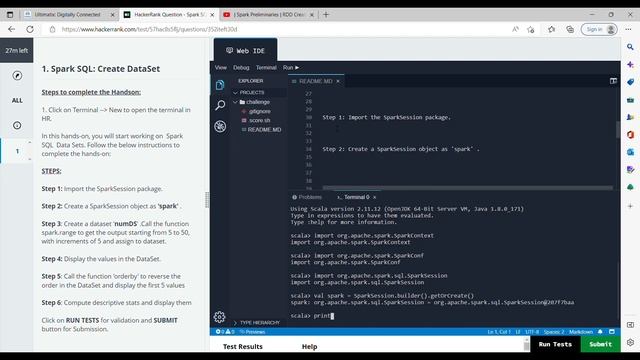Click the site info lock icon
640x360 pixels.
point(52,29)
